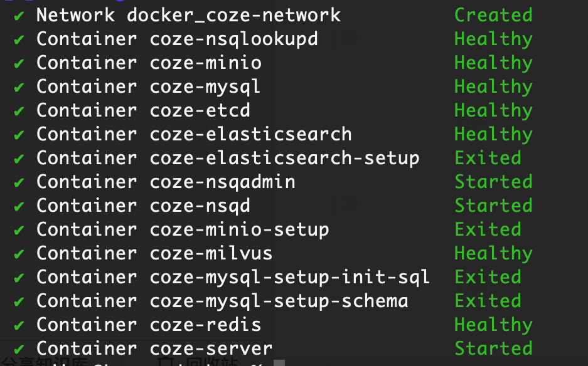Screen dimensions: 588x366
Task: Click the Healthy status of coze-etcd
Action: (493, 112)
